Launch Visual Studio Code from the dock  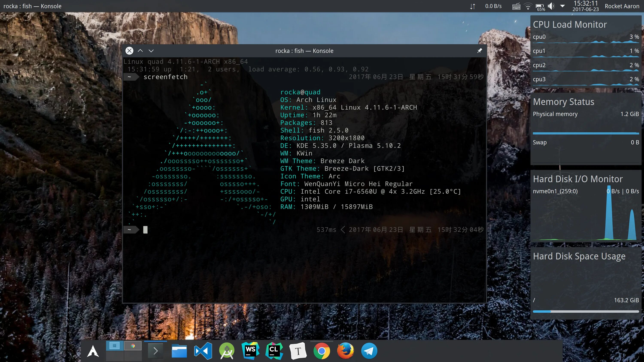(203, 351)
